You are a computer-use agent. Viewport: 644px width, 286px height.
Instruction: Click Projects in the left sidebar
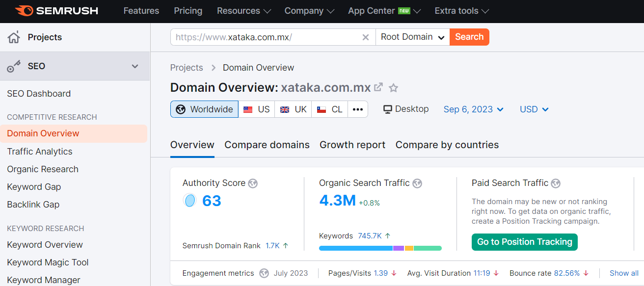(45, 37)
